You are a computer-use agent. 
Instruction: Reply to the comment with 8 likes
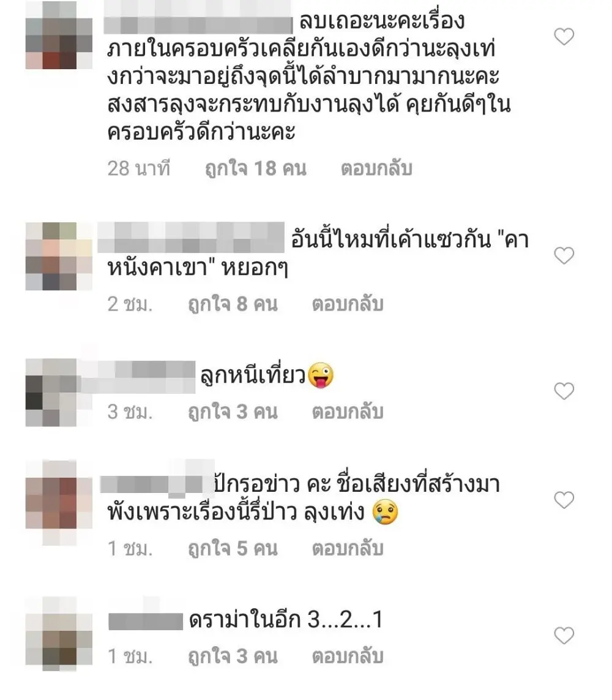point(348,304)
